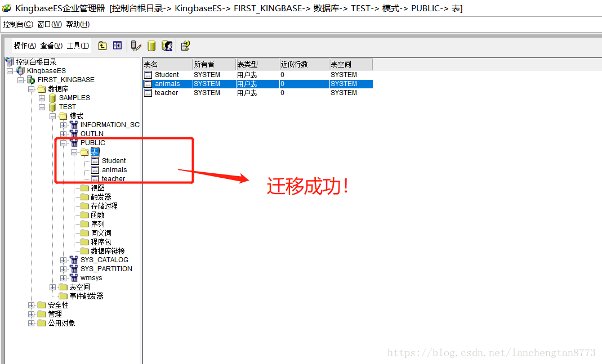Click the 数据库链接 folder icon
602x364 pixels.
point(84,251)
